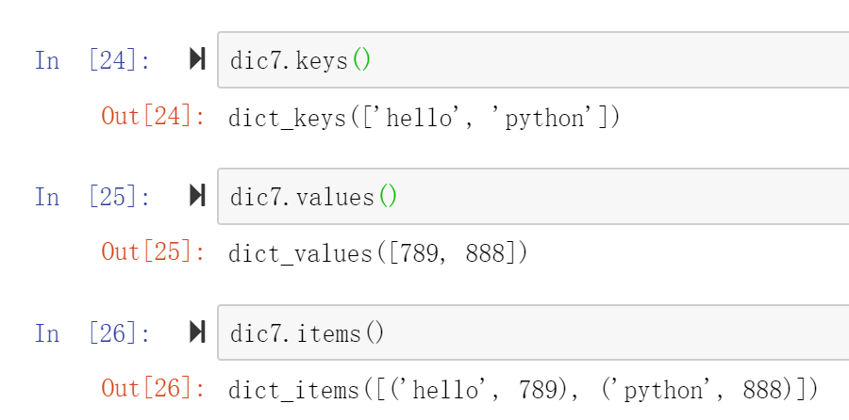
Task: Select the In [25] prompt label
Action: coord(92,196)
